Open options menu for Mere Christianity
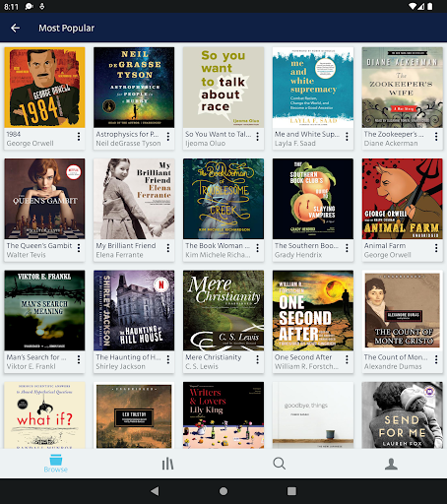The image size is (447, 504). click(258, 359)
